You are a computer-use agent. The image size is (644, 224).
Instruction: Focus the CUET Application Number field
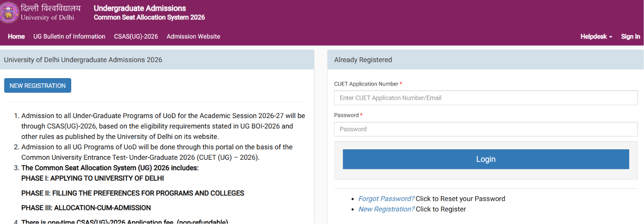point(486,98)
